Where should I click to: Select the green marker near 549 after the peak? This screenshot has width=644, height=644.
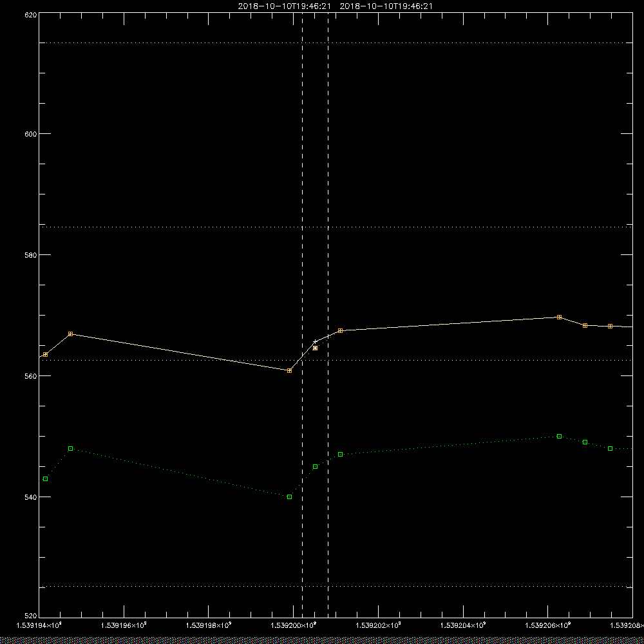click(x=585, y=442)
